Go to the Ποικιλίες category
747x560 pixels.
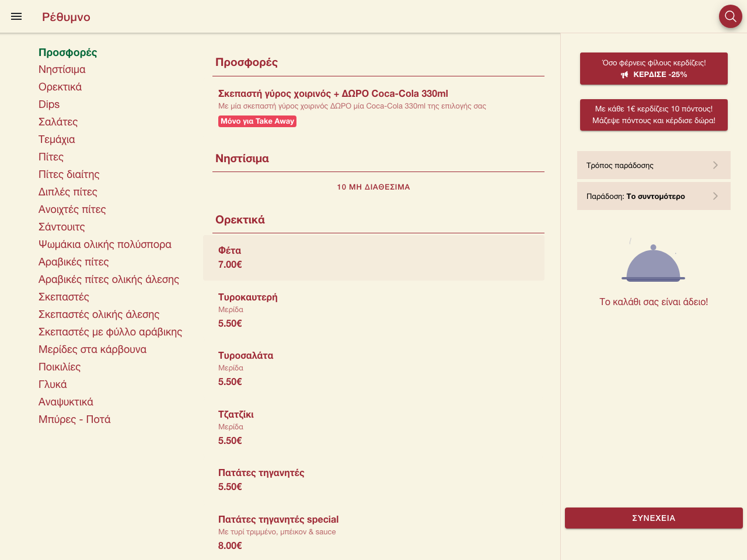pyautogui.click(x=60, y=367)
